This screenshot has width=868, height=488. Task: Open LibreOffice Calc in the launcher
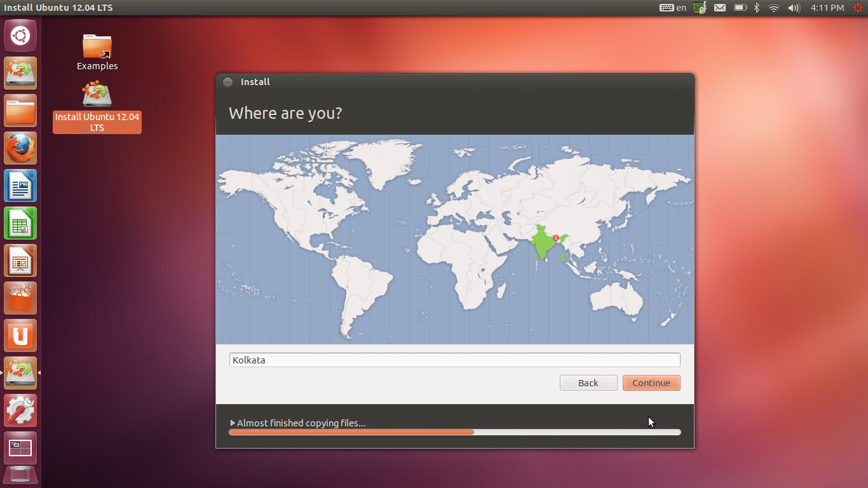[x=20, y=223]
